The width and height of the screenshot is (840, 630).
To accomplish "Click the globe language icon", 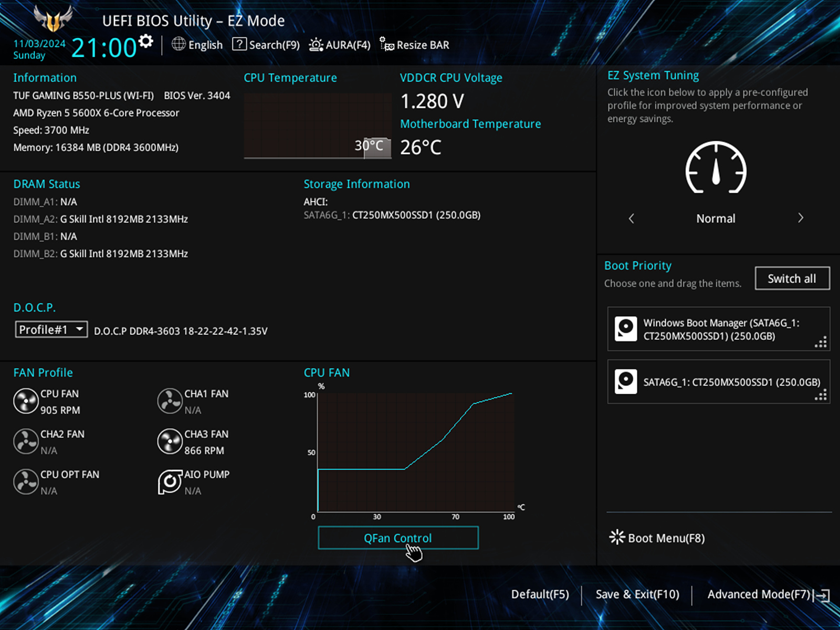I will 178,44.
